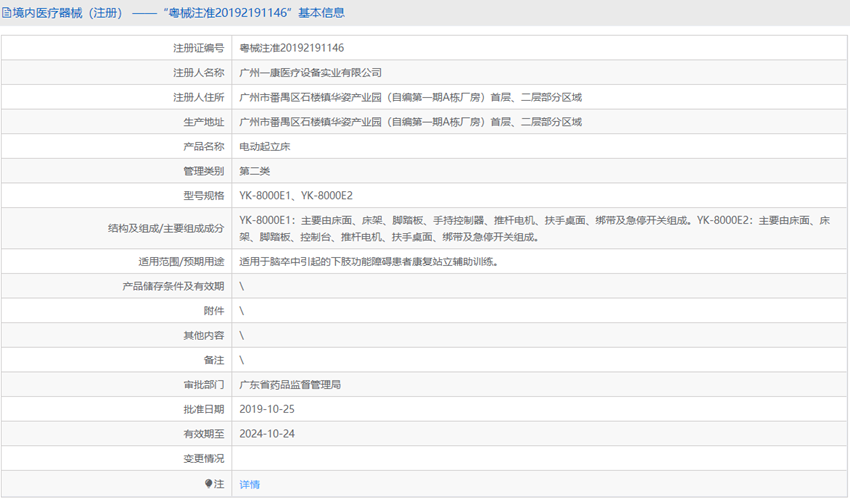Screen dimensions: 850x501
Task: Click the 有效期至 field label
Action: point(203,433)
